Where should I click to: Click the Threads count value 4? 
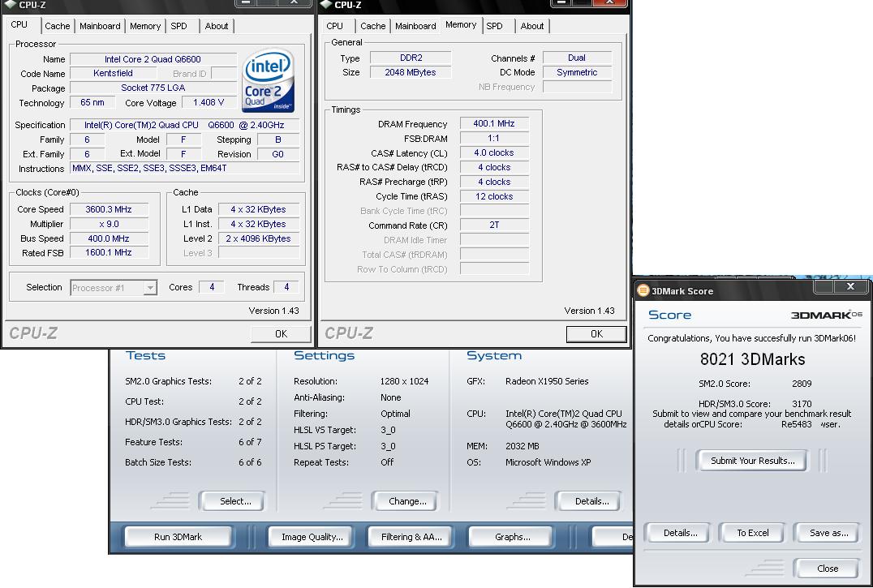286,288
